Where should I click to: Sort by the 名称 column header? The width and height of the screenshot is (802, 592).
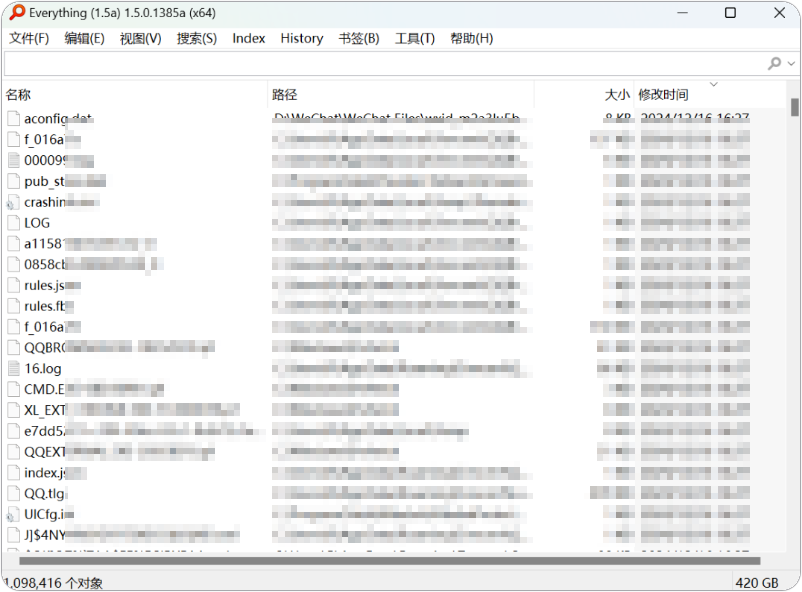(x=135, y=95)
